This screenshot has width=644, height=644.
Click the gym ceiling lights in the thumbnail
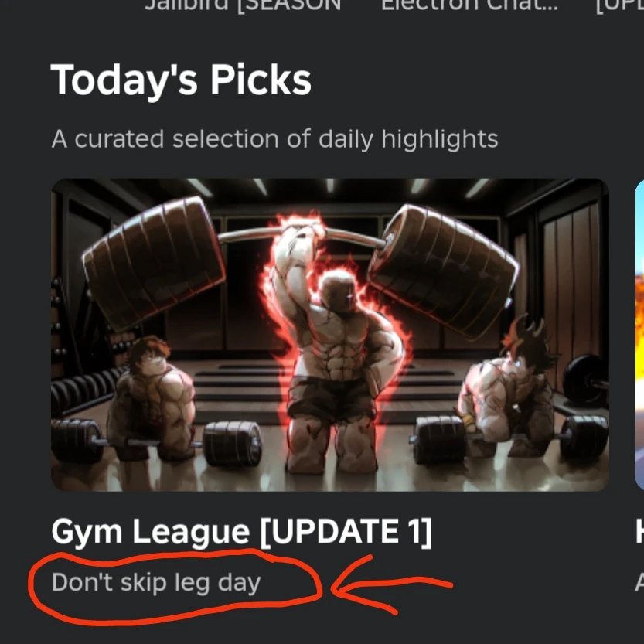tap(331, 187)
